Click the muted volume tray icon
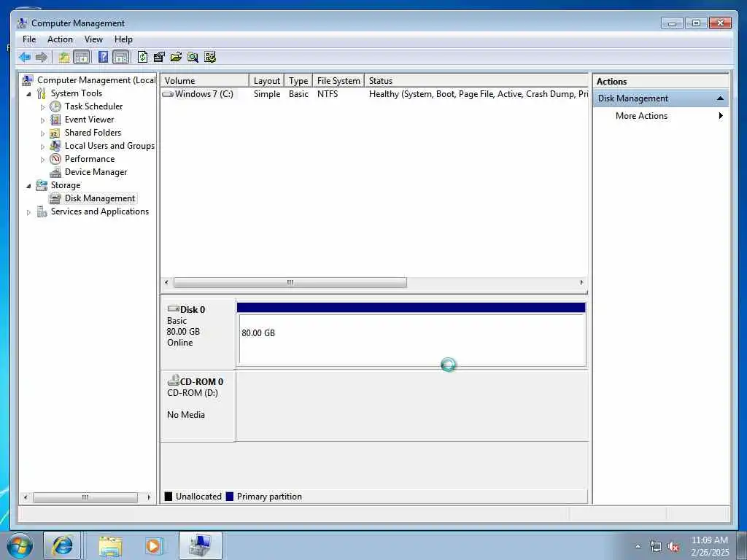The width and height of the screenshot is (747, 560). 673,547
